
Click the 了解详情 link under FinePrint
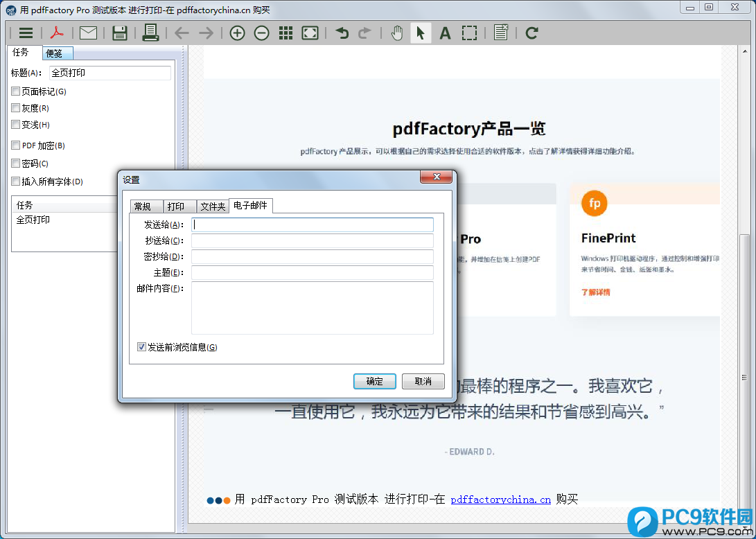point(595,292)
